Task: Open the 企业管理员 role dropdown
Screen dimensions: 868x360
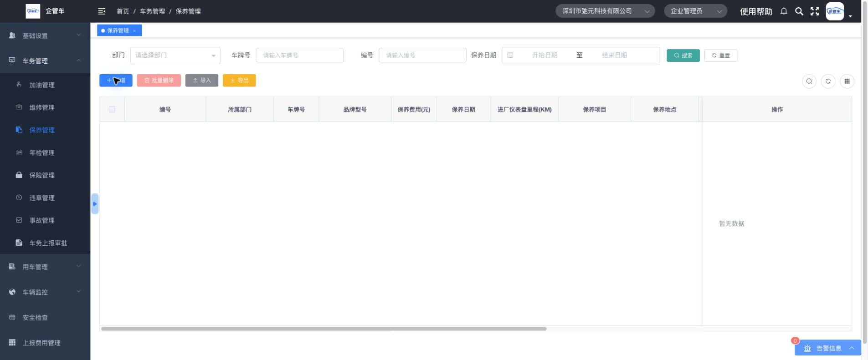Action: 695,11
